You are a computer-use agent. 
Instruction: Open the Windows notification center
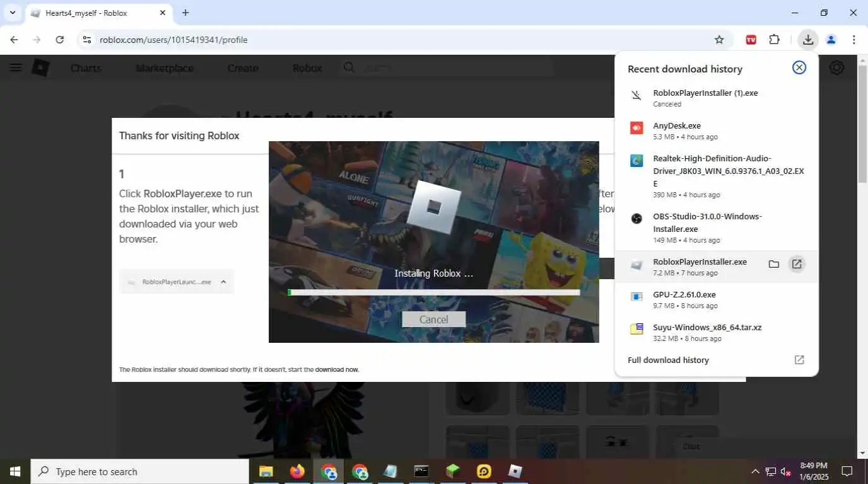click(847, 471)
